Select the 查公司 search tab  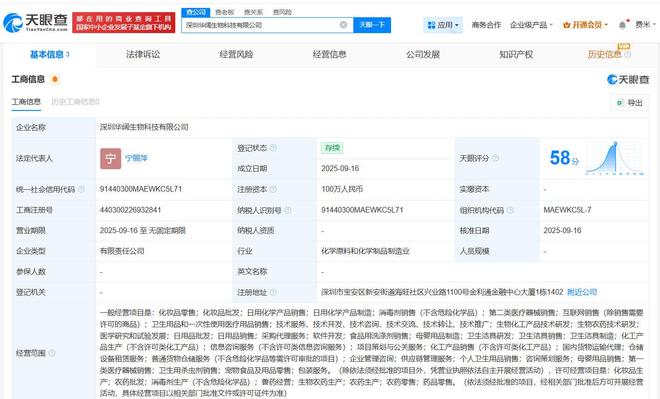[x=196, y=12]
